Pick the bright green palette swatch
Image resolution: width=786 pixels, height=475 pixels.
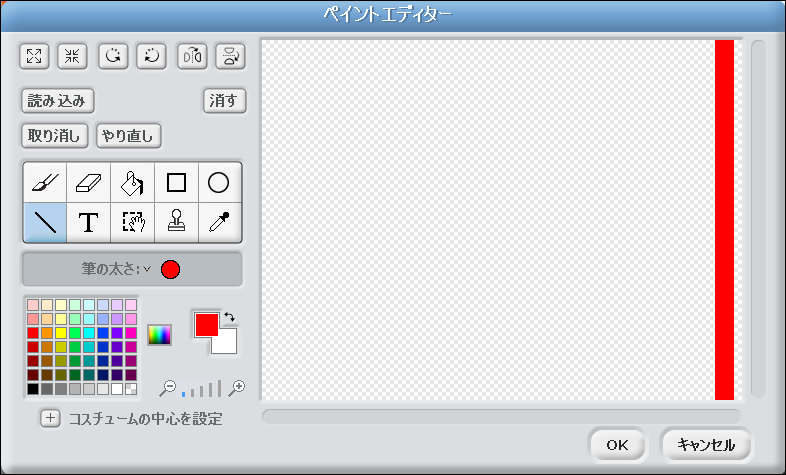pos(75,333)
